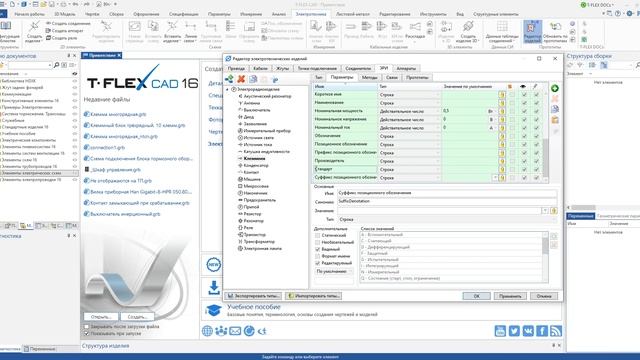Viewport: 640px width, 360px height.
Task: Click the Применить button
Action: coord(510,296)
